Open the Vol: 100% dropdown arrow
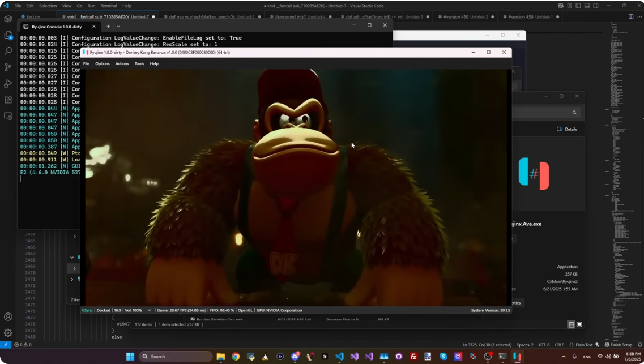The width and height of the screenshot is (644, 364). coord(150,310)
